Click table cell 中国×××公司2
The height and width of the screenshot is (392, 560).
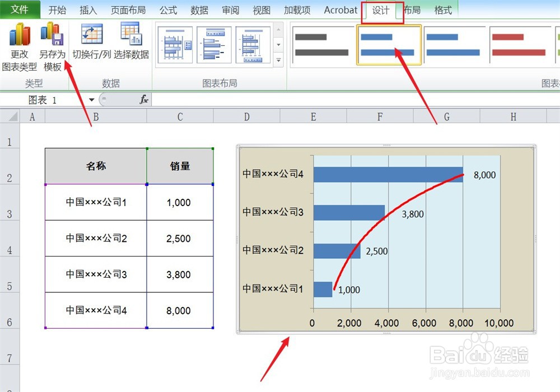(96, 238)
